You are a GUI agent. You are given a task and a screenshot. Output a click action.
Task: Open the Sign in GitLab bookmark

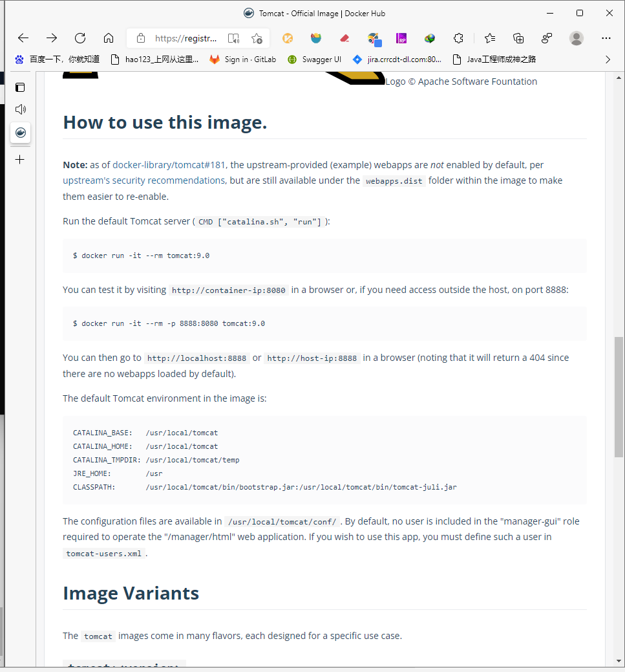point(243,60)
